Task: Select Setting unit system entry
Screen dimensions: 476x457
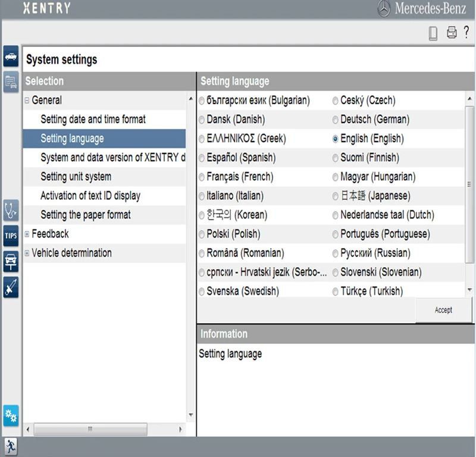Action: pyautogui.click(x=76, y=177)
